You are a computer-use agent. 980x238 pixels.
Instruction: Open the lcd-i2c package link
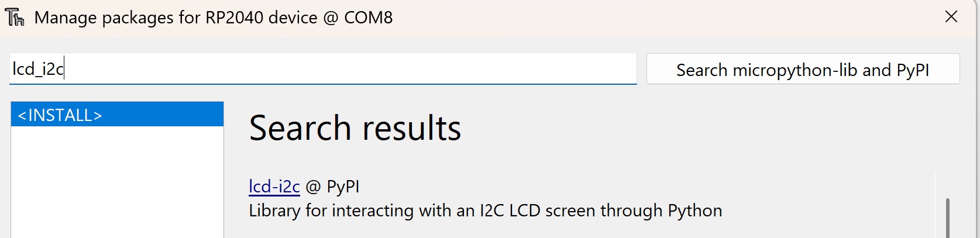point(274,187)
